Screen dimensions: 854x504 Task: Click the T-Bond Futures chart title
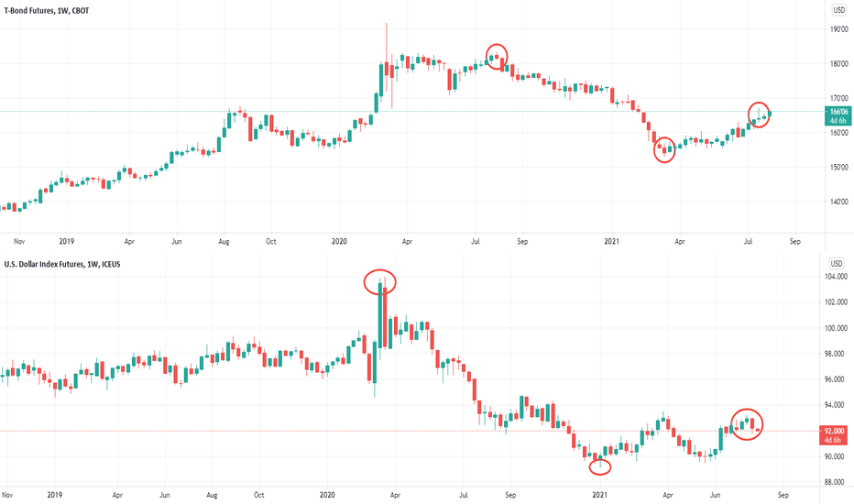click(47, 10)
